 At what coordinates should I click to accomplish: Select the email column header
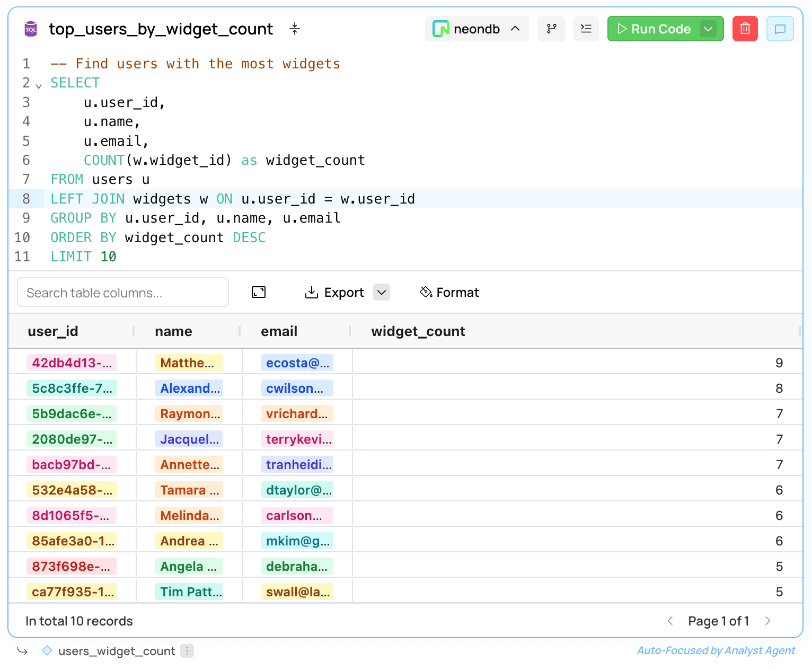279,331
